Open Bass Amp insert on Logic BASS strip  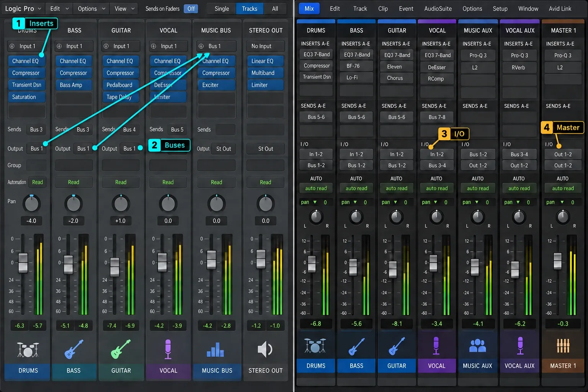[x=73, y=85]
